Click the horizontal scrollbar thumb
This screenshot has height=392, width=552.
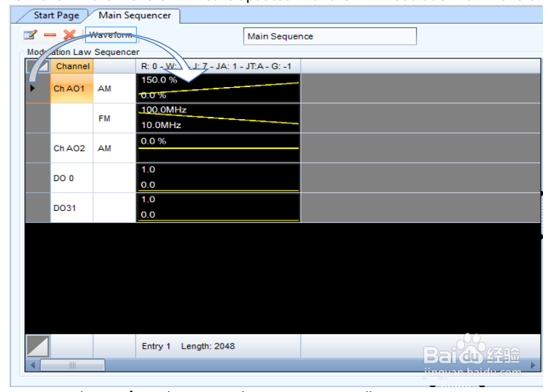pyautogui.click(x=72, y=366)
